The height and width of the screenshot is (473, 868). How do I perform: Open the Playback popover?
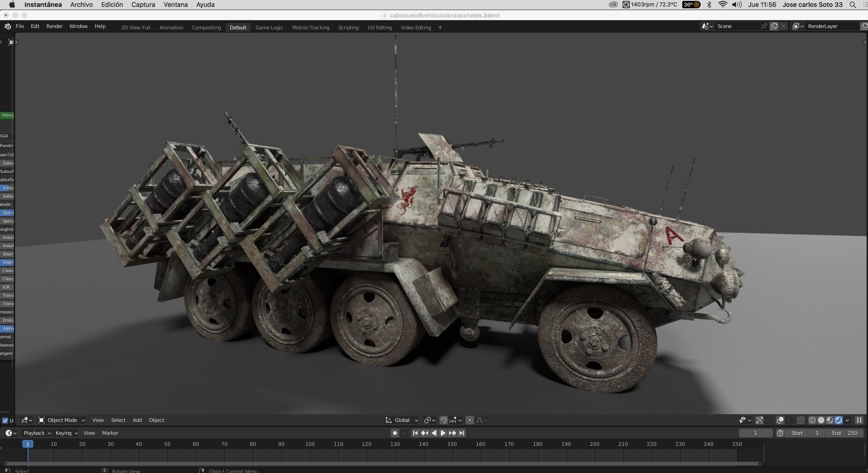37,433
